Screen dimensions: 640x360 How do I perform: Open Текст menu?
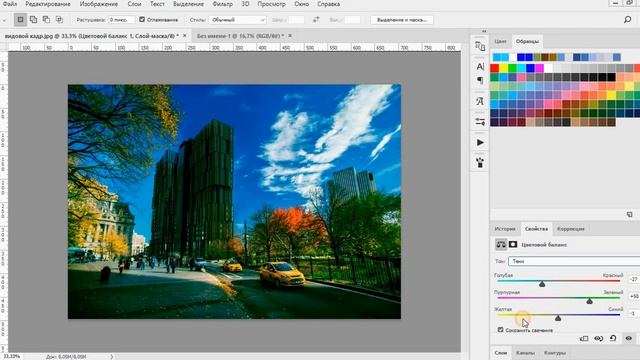point(157,4)
